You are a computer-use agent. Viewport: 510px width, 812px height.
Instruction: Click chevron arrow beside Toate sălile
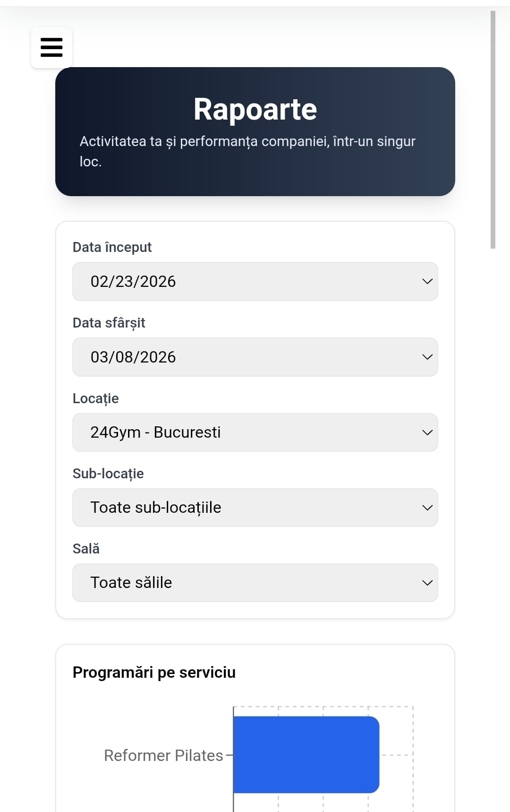427,583
